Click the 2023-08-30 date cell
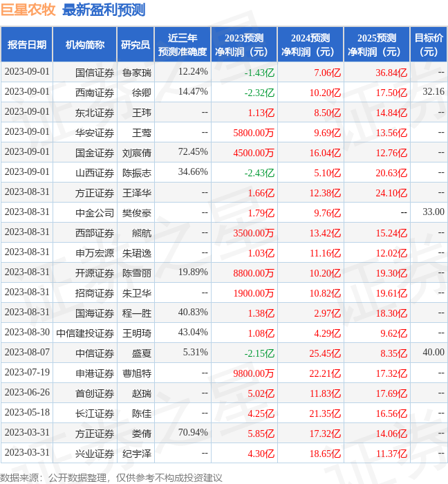Image resolution: width=448 pixels, height=484 pixels. (27, 332)
